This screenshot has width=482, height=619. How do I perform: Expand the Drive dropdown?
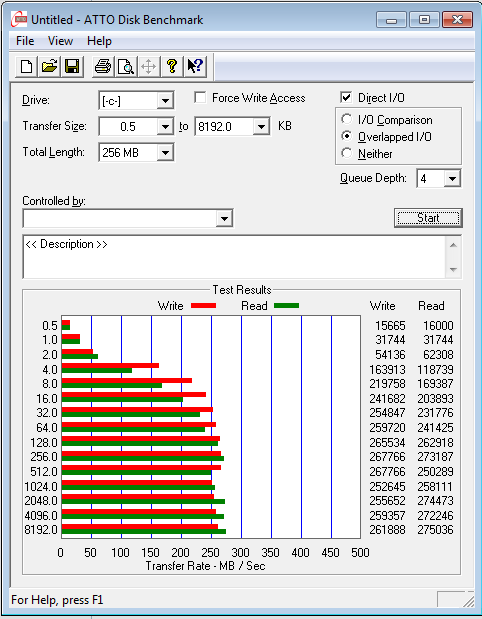[x=165, y=101]
